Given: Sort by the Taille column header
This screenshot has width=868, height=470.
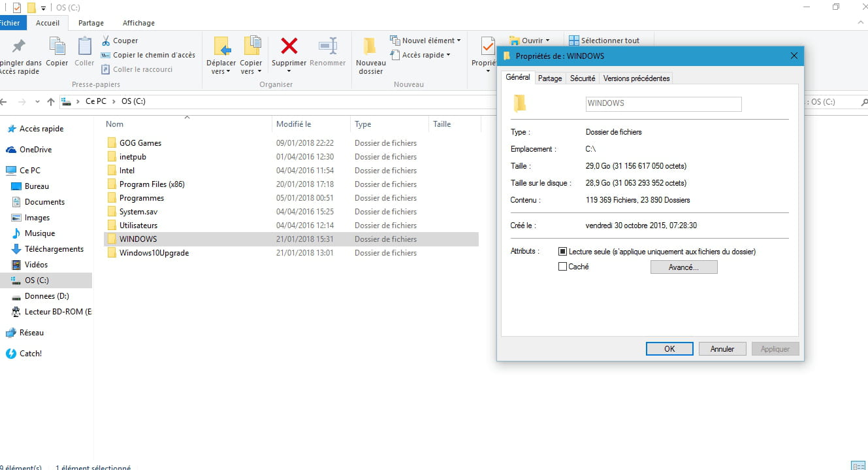Looking at the screenshot, I should (454, 124).
